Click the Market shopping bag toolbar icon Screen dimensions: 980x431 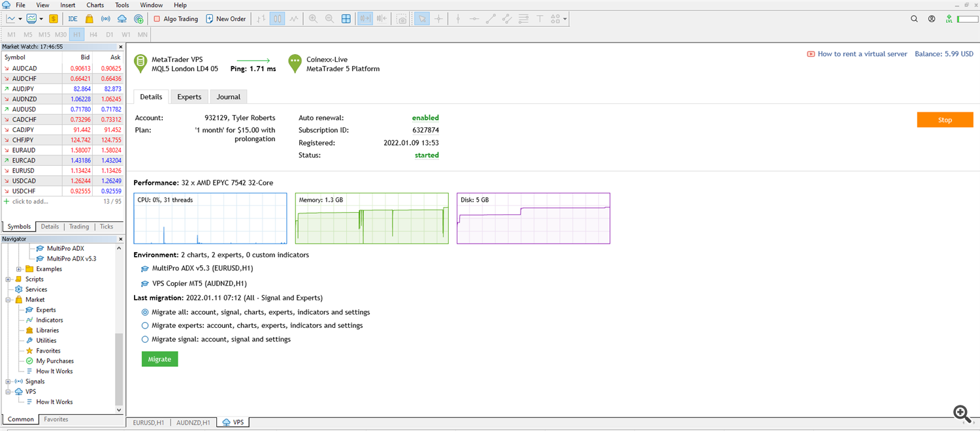(x=89, y=19)
